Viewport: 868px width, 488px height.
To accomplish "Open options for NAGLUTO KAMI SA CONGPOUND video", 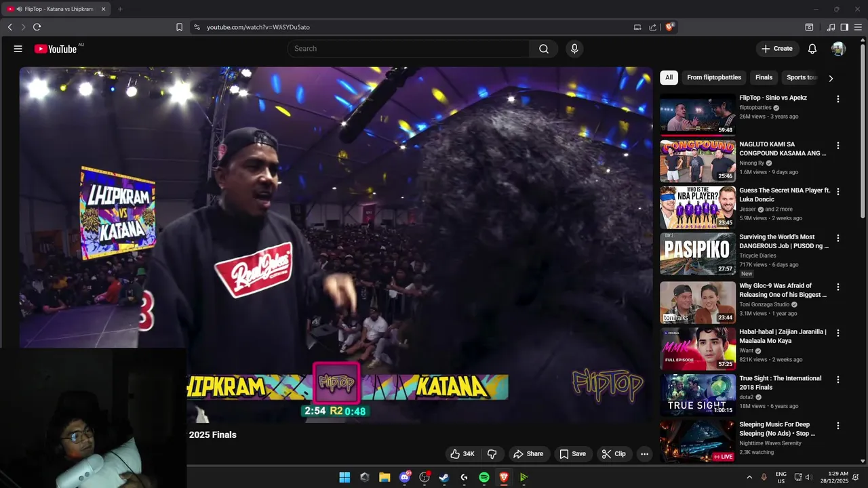I will [837, 146].
